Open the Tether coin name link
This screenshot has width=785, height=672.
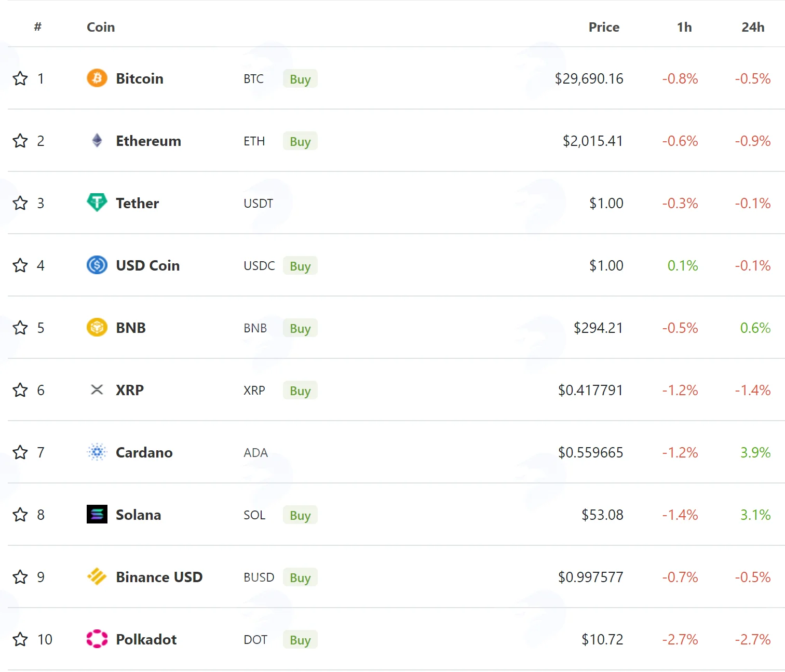click(137, 203)
